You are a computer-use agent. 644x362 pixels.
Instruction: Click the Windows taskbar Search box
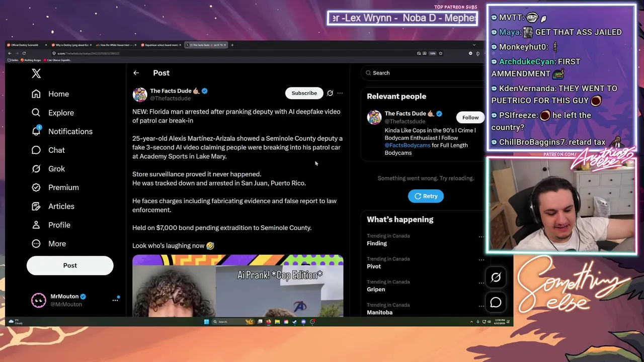(233, 322)
